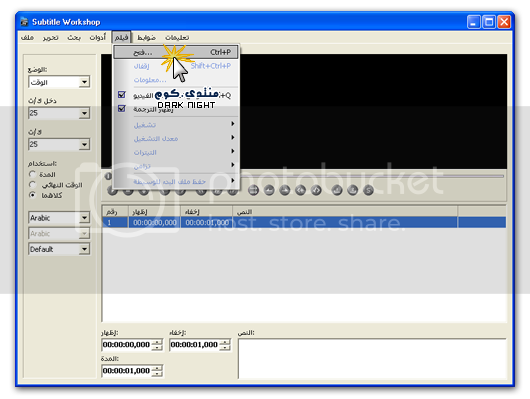Image resolution: width=530 pixels, height=399 pixels.
Task: Expand the Default format dropdown
Action: point(59,249)
